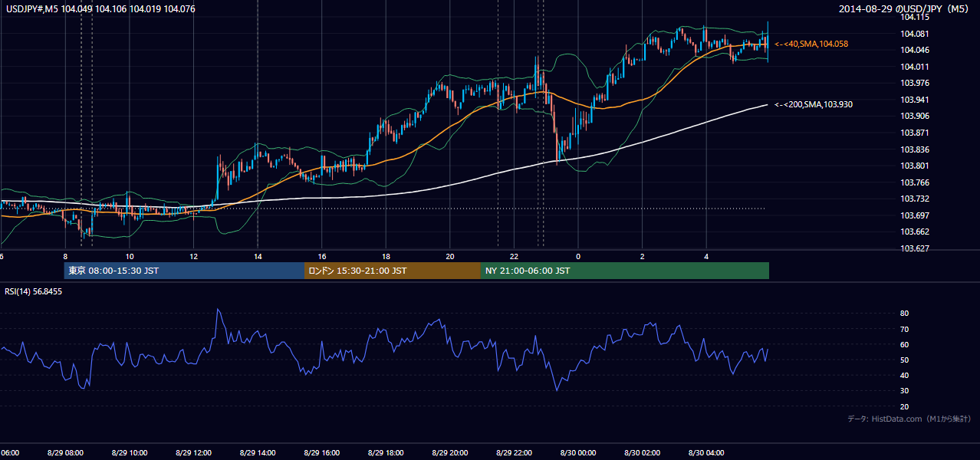Image resolution: width=980 pixels, height=460 pixels.
Task: Click the 8/29 12:00 date label
Action: click(x=193, y=453)
